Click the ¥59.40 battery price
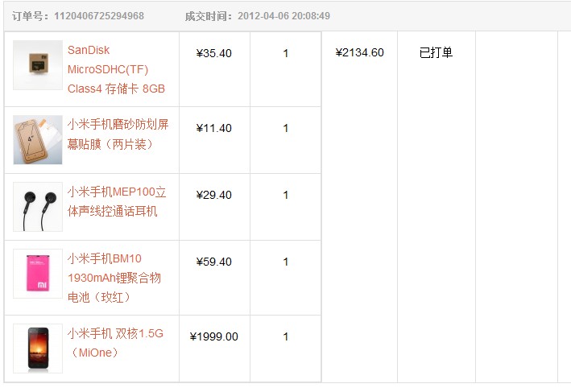The height and width of the screenshot is (392, 571). pos(213,262)
